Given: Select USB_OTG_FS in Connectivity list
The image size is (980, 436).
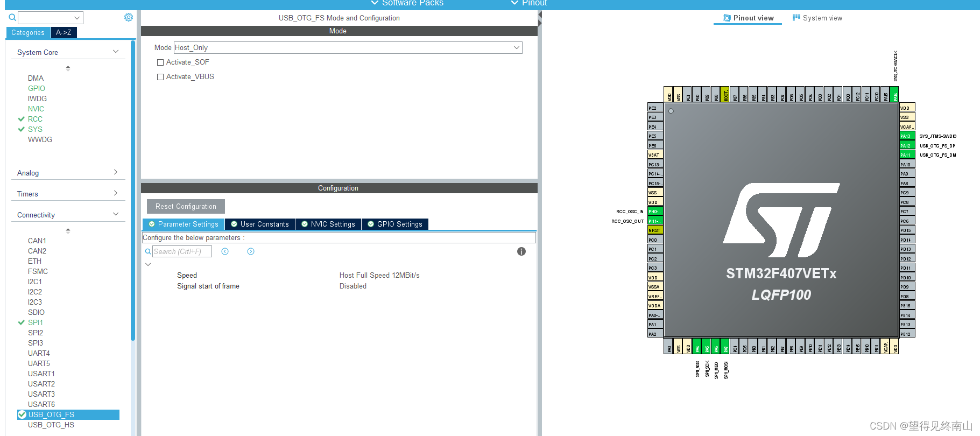Looking at the screenshot, I should click(x=68, y=414).
